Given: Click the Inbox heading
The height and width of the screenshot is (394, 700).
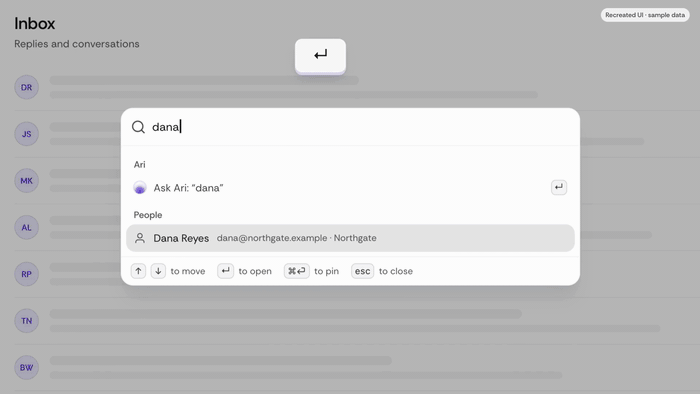Looking at the screenshot, I should click(x=35, y=24).
